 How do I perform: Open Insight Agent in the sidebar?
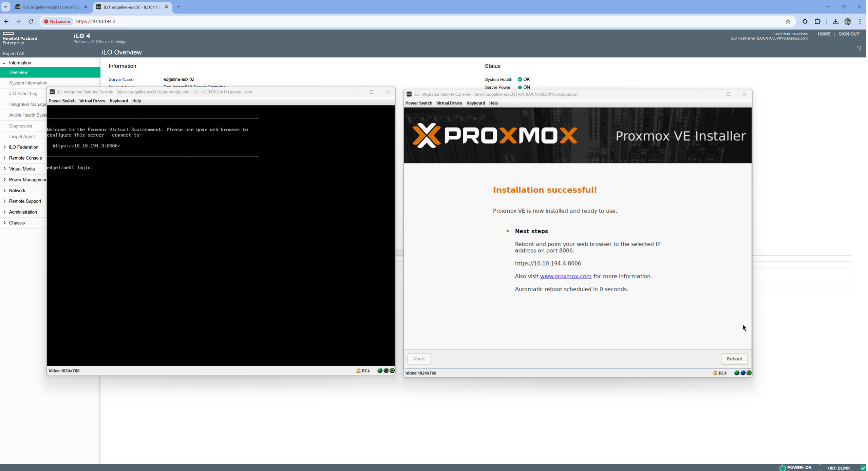coord(22,137)
